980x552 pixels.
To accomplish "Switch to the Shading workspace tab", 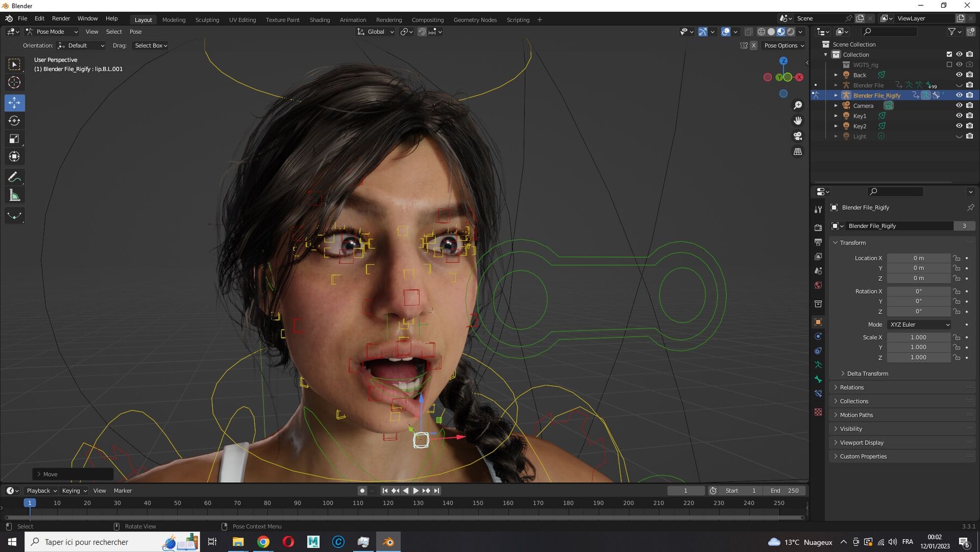I will (320, 20).
